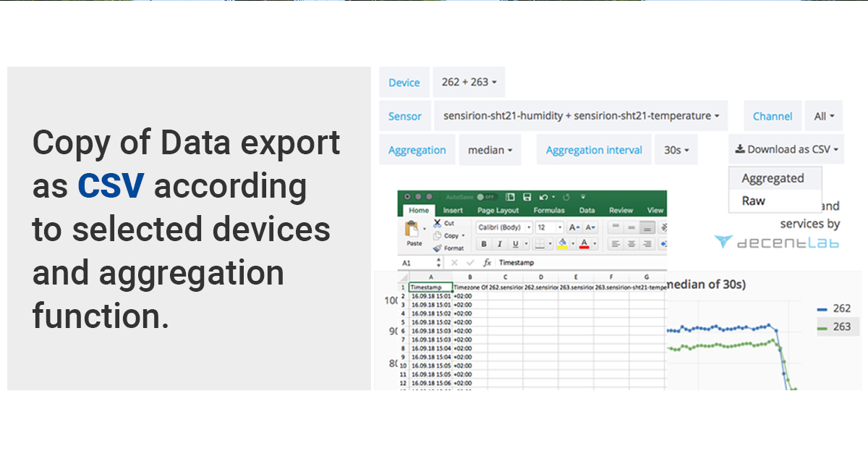Screen dimensions: 868x454
Task: Click the Aggregation interval label button
Action: [x=594, y=150]
